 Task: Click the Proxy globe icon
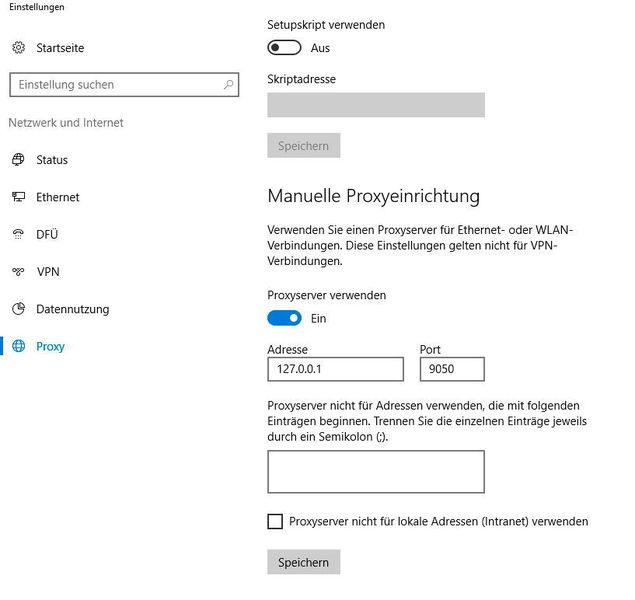tap(18, 346)
